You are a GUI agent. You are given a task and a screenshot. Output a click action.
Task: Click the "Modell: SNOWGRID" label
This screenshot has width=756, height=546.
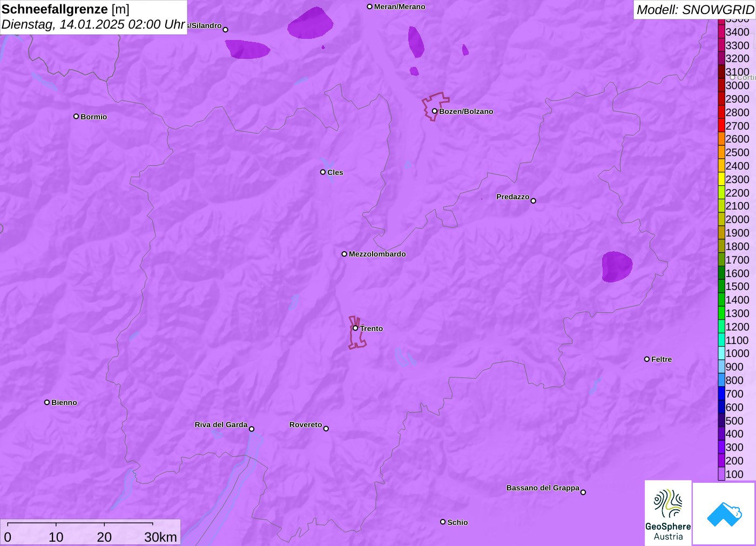(695, 10)
